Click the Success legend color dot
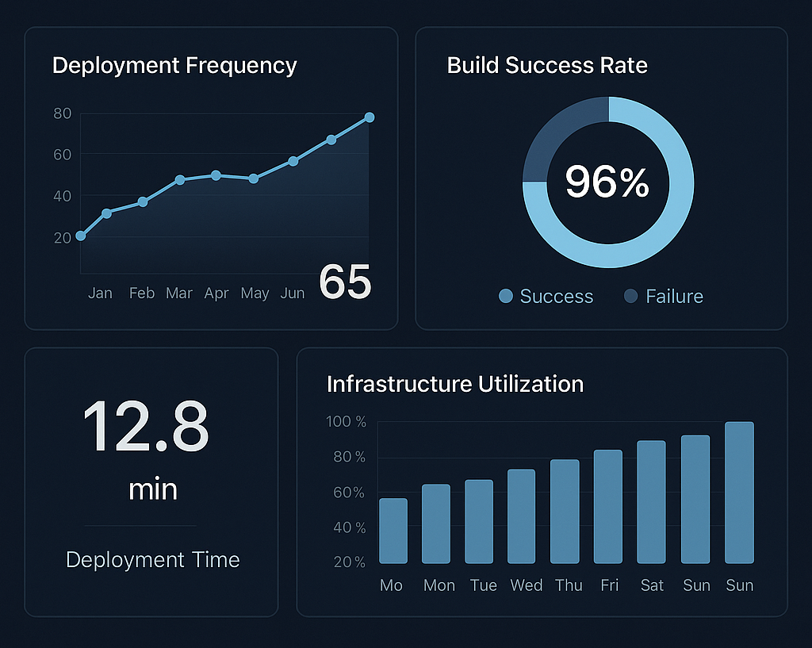 (x=506, y=297)
